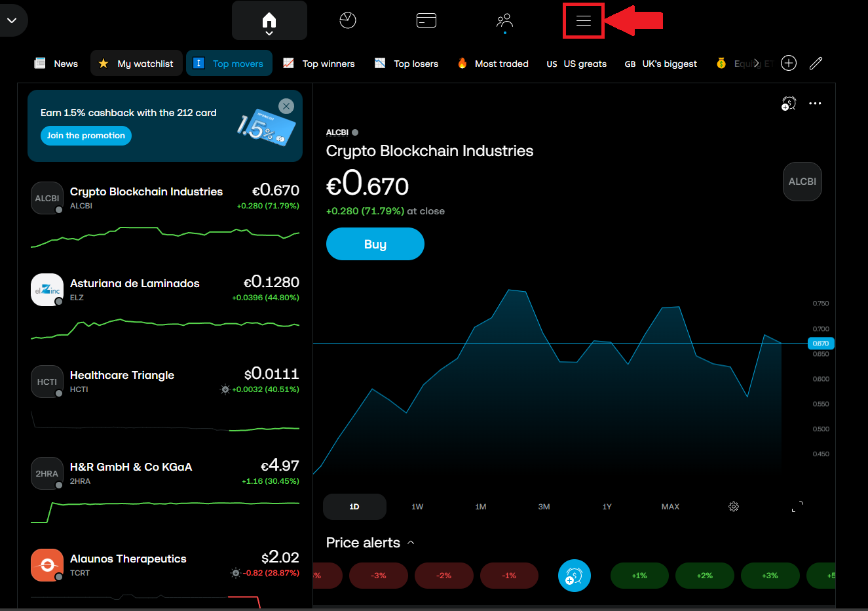Select the 1M chart range
The height and width of the screenshot is (611, 868).
(481, 507)
